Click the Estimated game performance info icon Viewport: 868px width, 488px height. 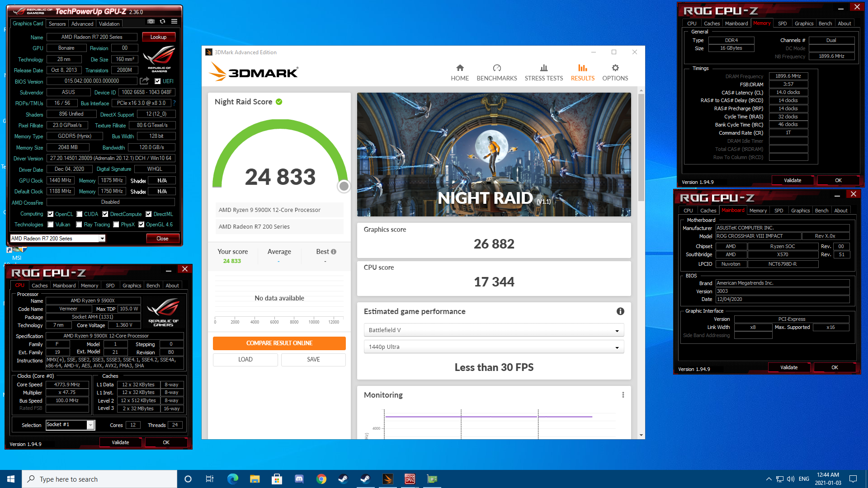click(x=620, y=311)
